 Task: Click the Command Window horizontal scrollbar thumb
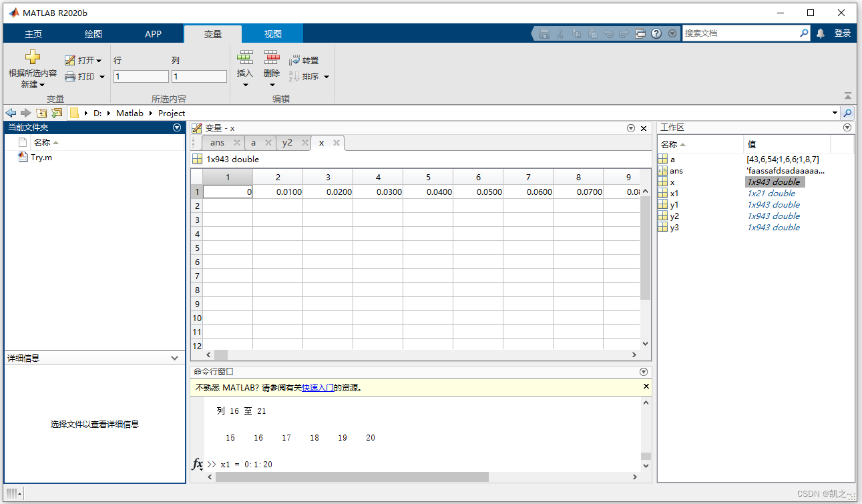click(352, 477)
